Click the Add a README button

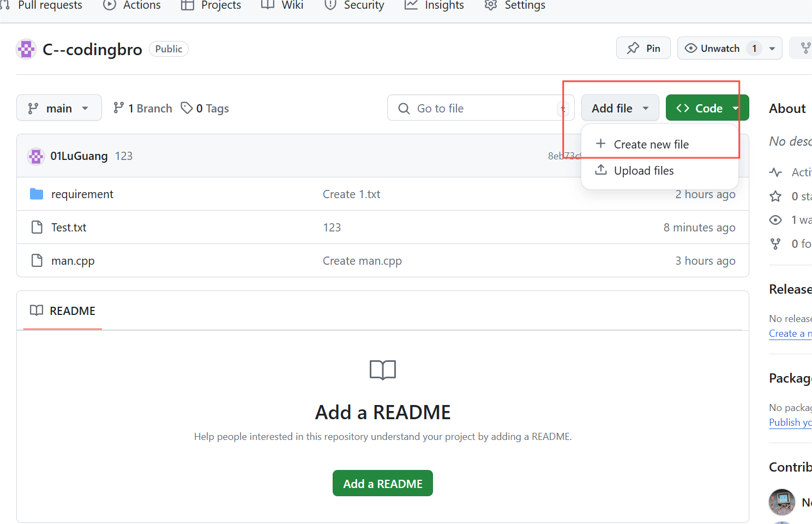tap(383, 483)
